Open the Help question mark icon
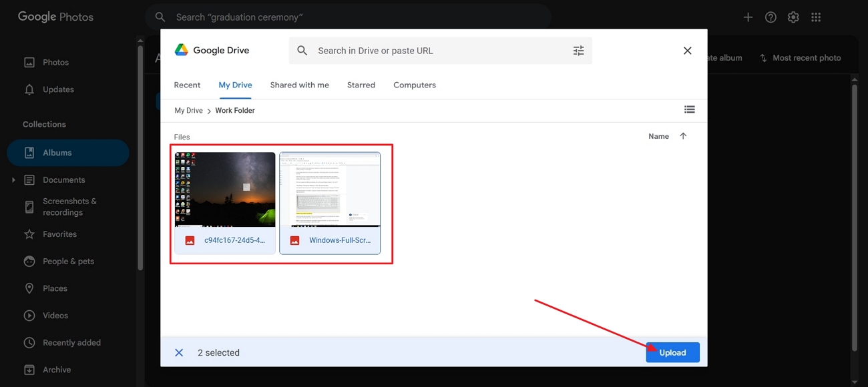This screenshot has height=387, width=868. point(771,17)
